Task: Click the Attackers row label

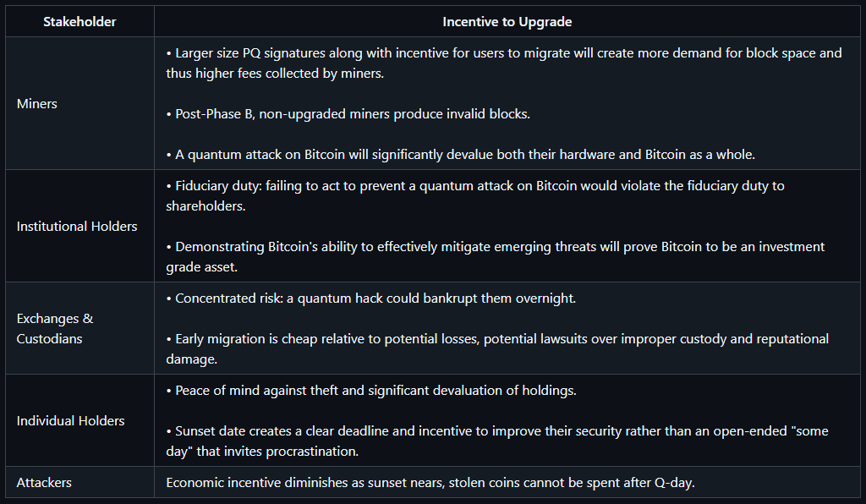Action: tap(44, 482)
